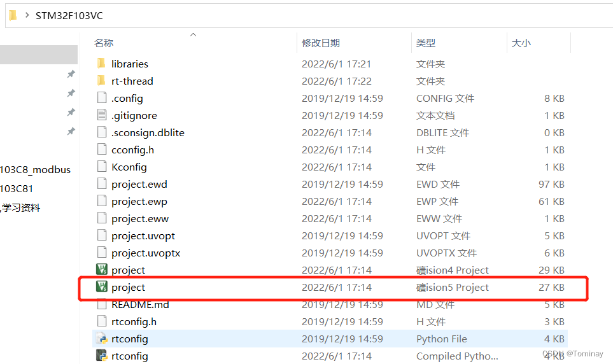Screen dimensions: 613x364
Task: Select the project.ewd file icon
Action: pos(102,184)
